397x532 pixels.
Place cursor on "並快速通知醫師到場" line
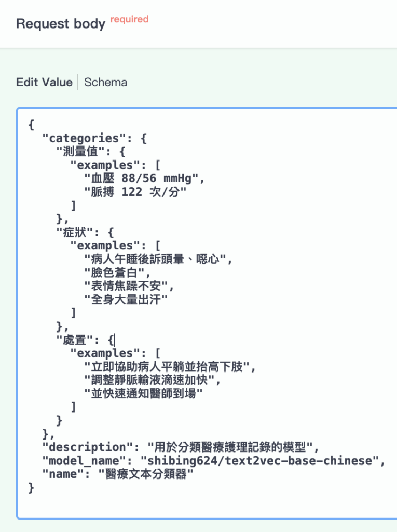tap(143, 393)
